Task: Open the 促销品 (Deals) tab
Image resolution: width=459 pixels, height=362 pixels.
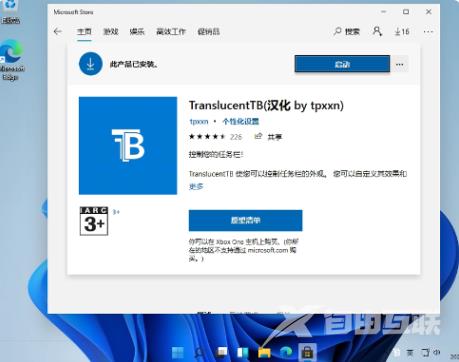Action: 209,32
